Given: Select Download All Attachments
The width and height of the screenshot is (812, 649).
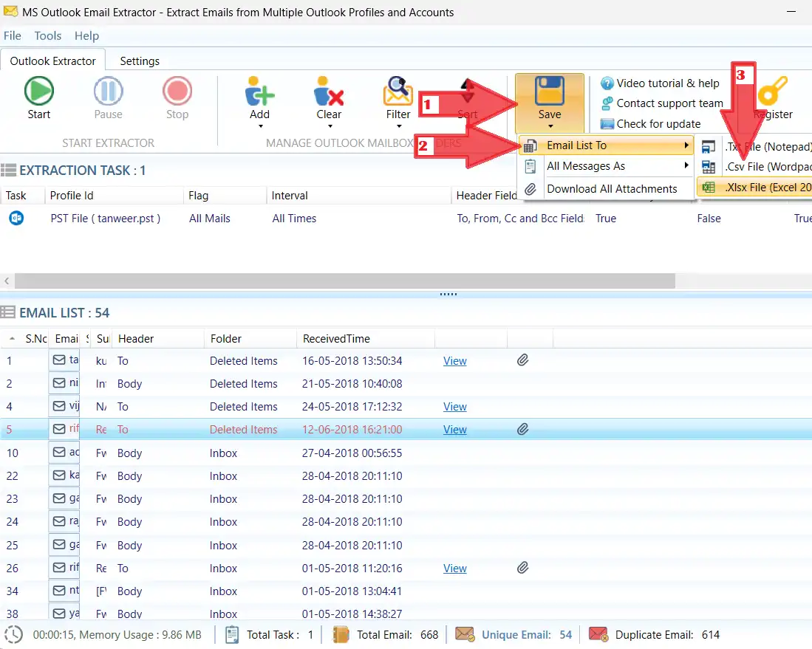Looking at the screenshot, I should [606, 189].
